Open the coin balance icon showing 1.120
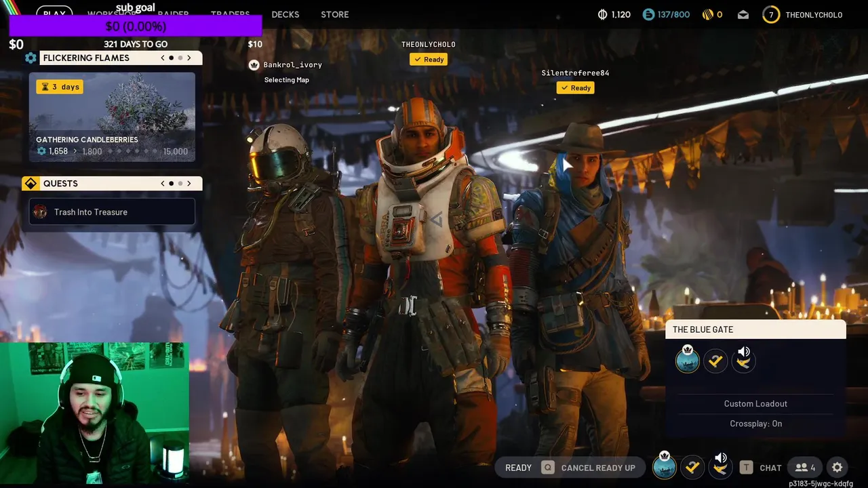Image resolution: width=868 pixels, height=488 pixels. tap(602, 14)
